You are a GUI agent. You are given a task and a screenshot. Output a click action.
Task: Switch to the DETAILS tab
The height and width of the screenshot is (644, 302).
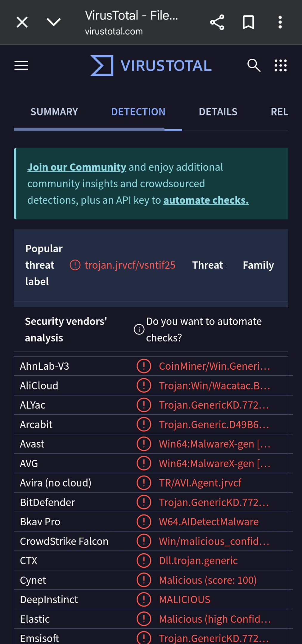218,112
